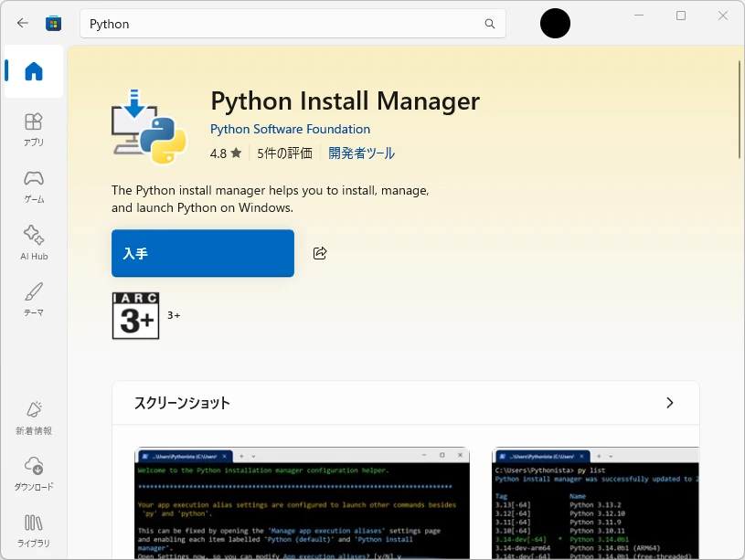Screen dimensions: 745x560
Task: Click the search field containing Python
Action: tap(274, 24)
